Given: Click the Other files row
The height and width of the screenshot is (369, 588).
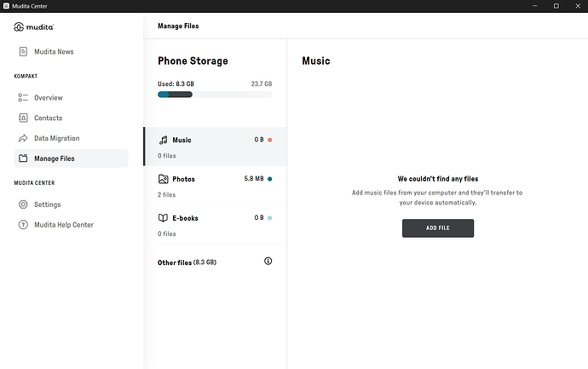Looking at the screenshot, I should click(187, 262).
